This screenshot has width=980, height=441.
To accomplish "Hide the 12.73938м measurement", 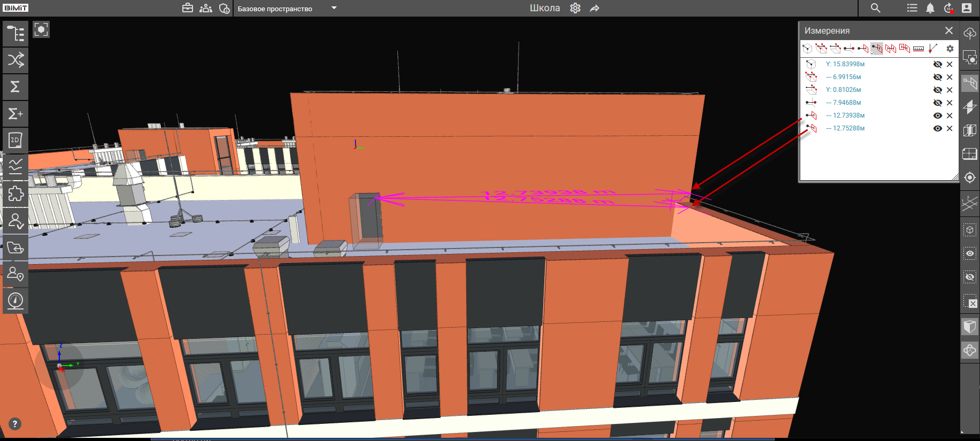I will (937, 115).
